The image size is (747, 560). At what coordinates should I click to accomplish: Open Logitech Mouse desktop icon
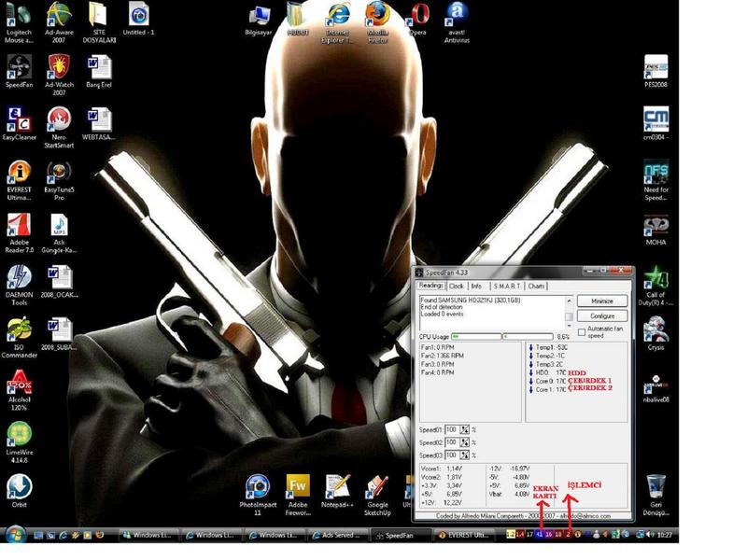(x=19, y=21)
